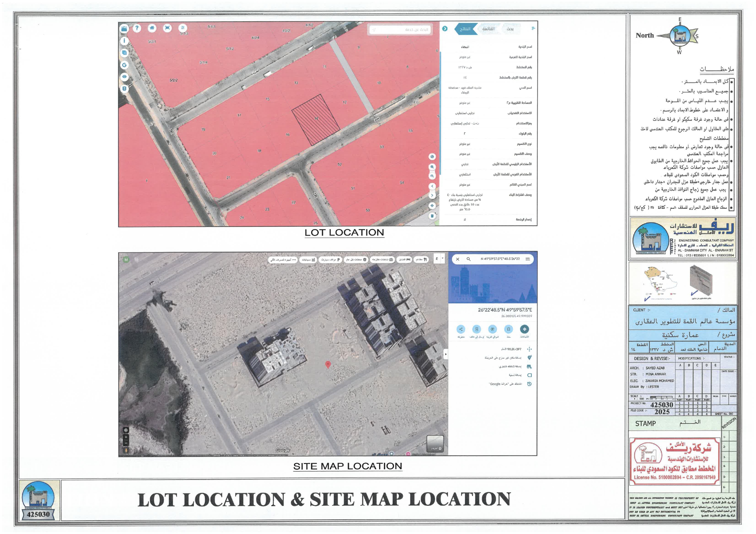Toggle the eye visibility icon on GIS map sidebar

[x=124, y=77]
